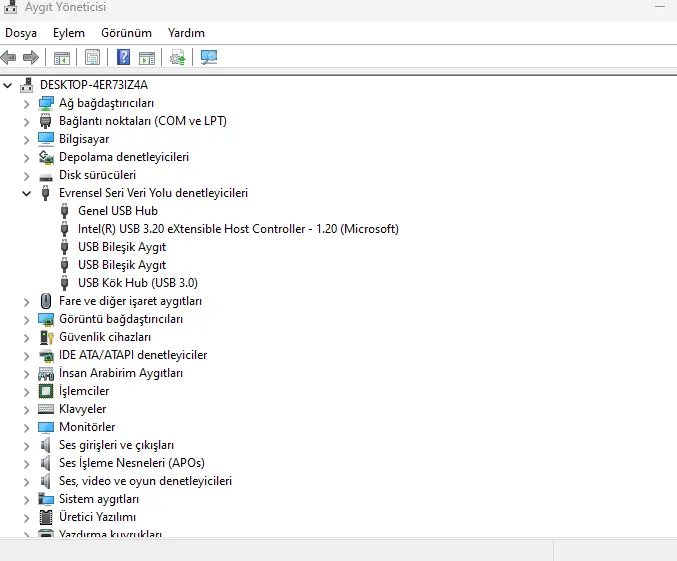Open the Properties toolbar icon
This screenshot has width=677, height=561.
(x=92, y=57)
